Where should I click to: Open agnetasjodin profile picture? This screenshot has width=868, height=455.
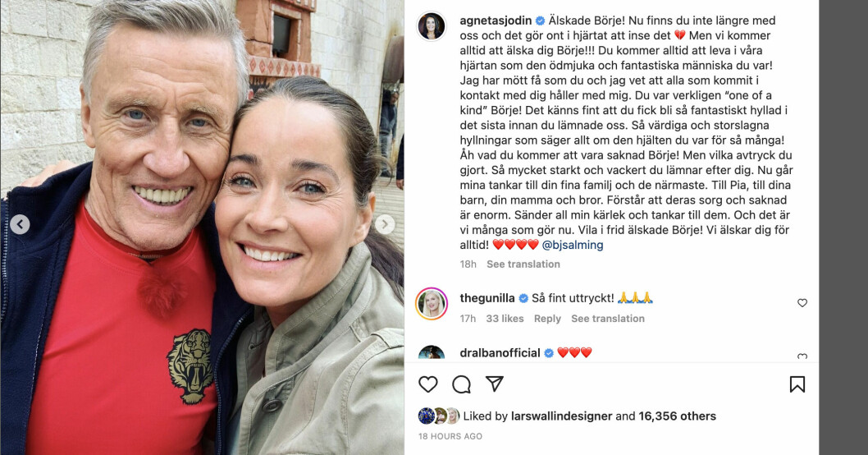(x=432, y=26)
